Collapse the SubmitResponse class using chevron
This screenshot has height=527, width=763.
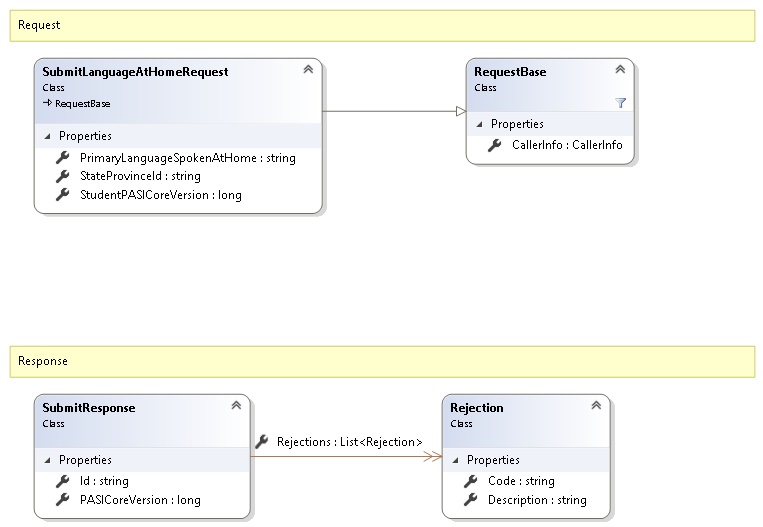point(236,406)
